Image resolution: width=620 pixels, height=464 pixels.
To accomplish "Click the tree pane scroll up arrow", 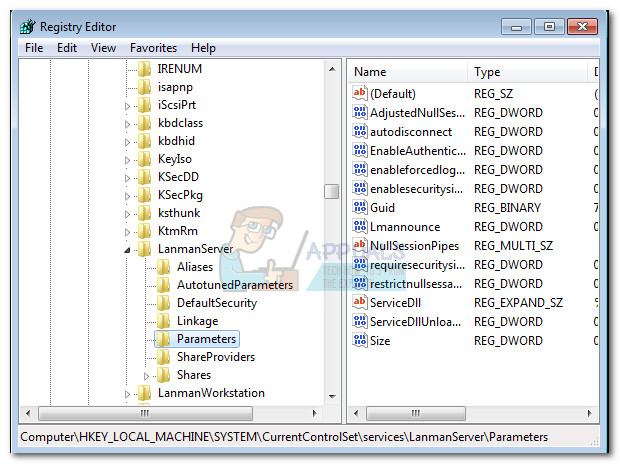I will [332, 69].
